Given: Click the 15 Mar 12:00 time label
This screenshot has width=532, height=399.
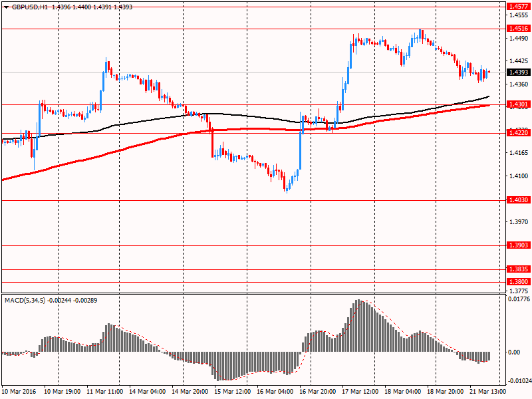Looking at the screenshot, I should (x=232, y=392).
